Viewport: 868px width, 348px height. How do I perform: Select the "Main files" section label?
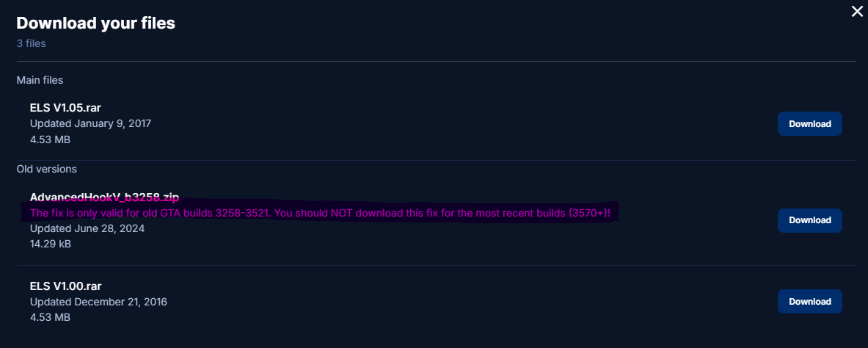coord(40,80)
